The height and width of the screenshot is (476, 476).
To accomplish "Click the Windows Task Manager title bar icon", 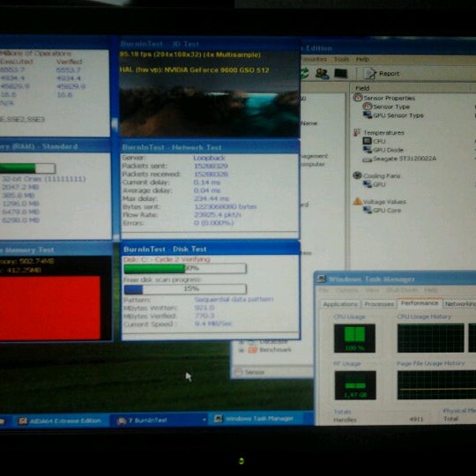I will pos(322,279).
